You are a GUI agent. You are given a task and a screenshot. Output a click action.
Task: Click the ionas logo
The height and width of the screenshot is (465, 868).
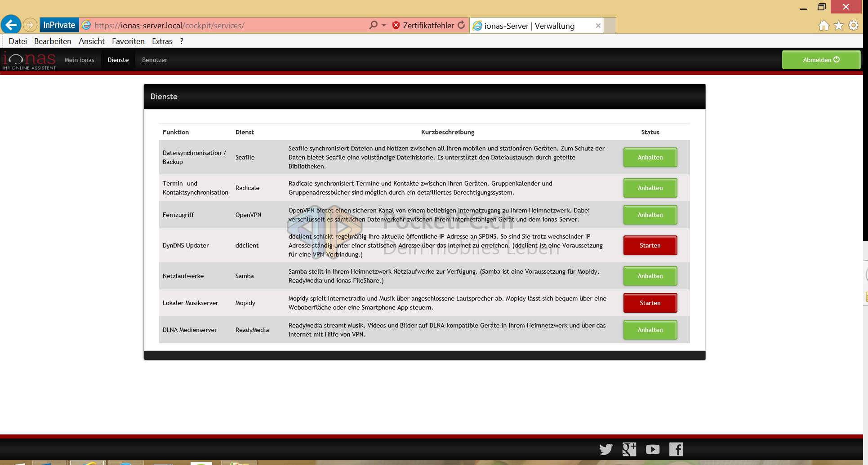coord(29,60)
